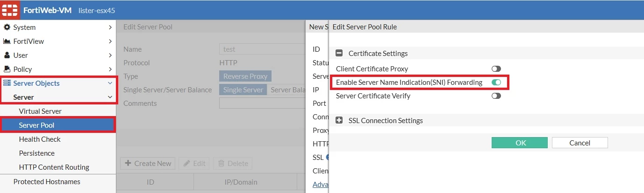The image size is (644, 193).
Task: Collapse the Server Objects chevron
Action: [110, 83]
